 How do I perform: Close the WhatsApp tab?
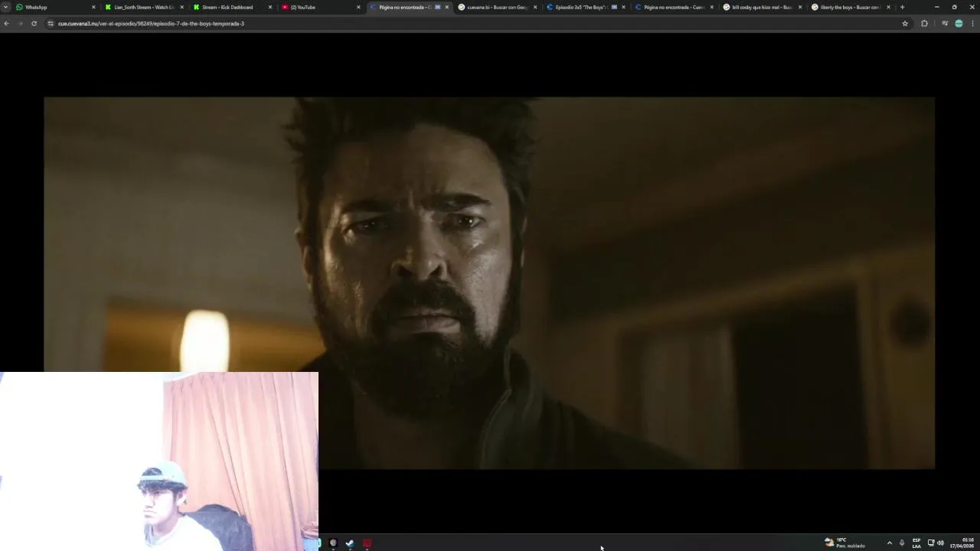[93, 7]
